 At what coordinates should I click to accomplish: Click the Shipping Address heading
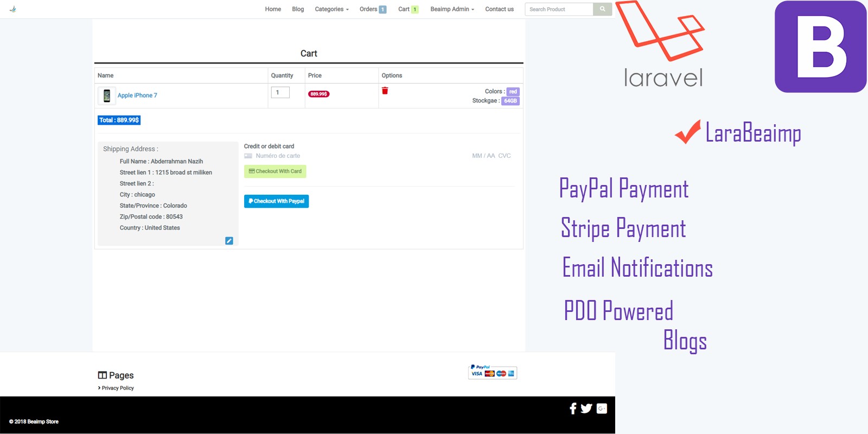pyautogui.click(x=131, y=149)
